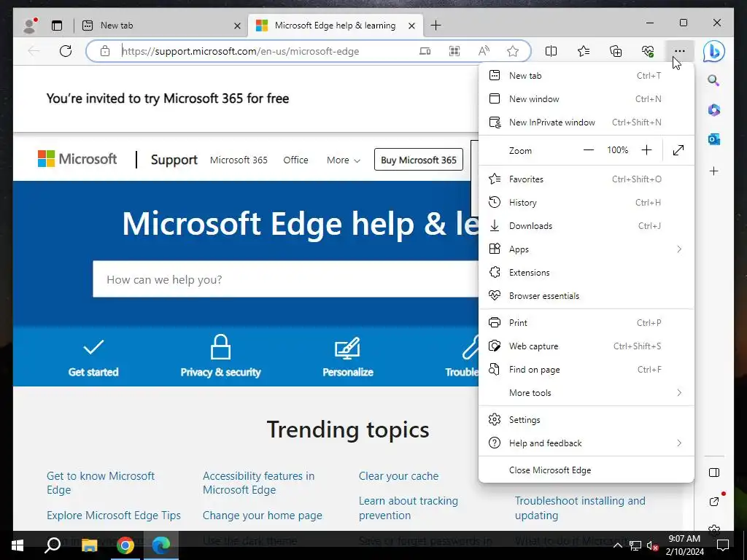Open Microsoft 365 icon in sidebar

pyautogui.click(x=713, y=110)
